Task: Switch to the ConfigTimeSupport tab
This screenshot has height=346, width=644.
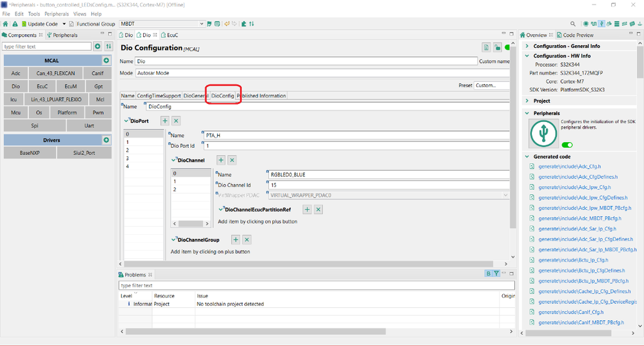Action: click(x=159, y=96)
